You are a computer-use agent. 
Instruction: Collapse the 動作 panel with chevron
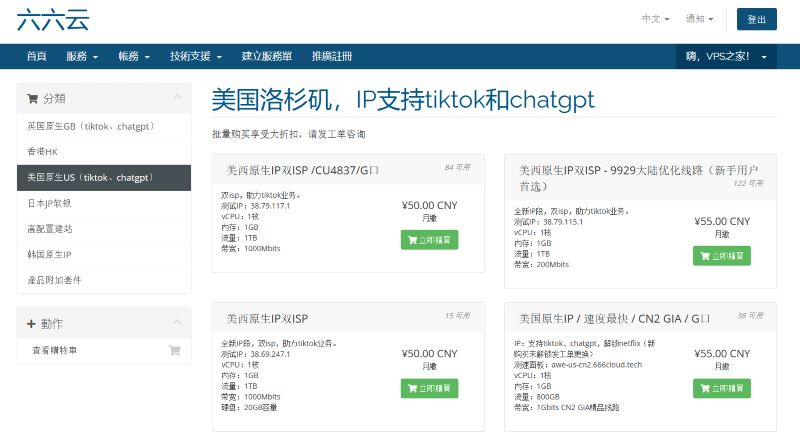point(177,323)
